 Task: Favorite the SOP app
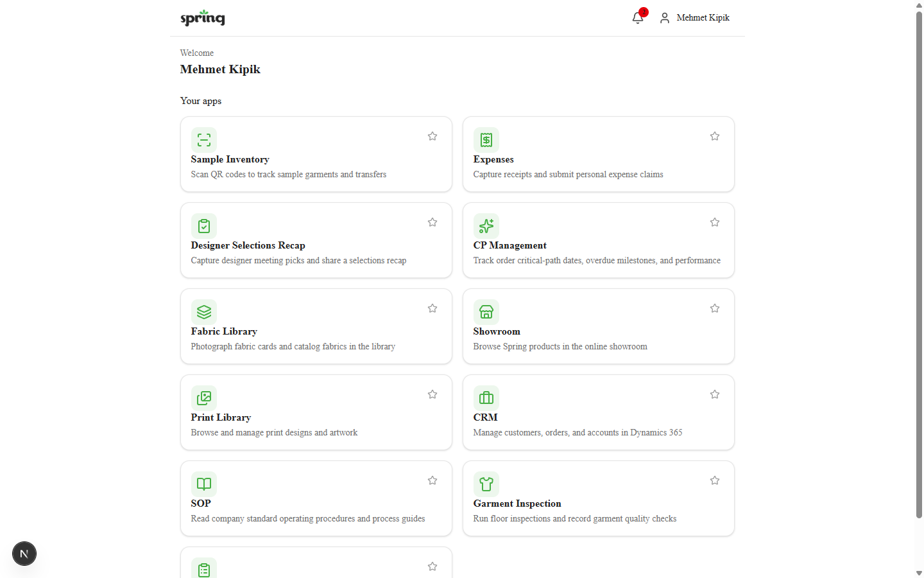[x=432, y=480]
